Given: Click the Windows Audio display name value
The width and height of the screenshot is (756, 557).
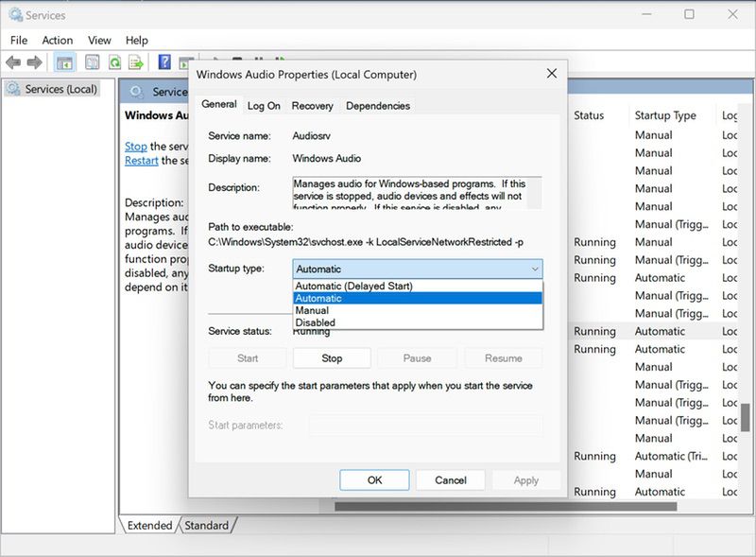Looking at the screenshot, I should point(326,158).
